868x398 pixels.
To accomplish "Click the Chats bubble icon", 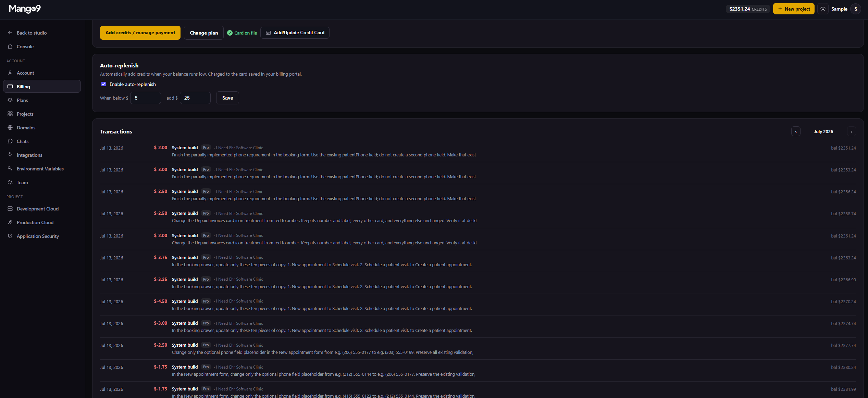I will 10,141.
